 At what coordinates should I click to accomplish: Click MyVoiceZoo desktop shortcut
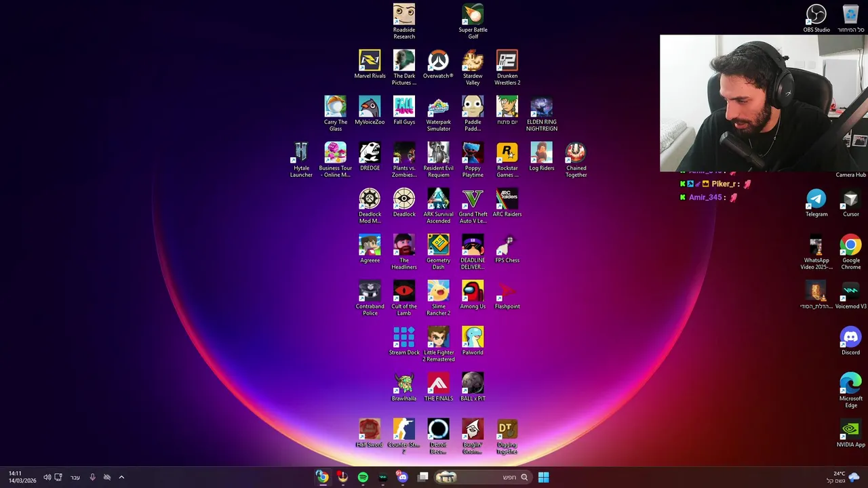[x=370, y=110]
